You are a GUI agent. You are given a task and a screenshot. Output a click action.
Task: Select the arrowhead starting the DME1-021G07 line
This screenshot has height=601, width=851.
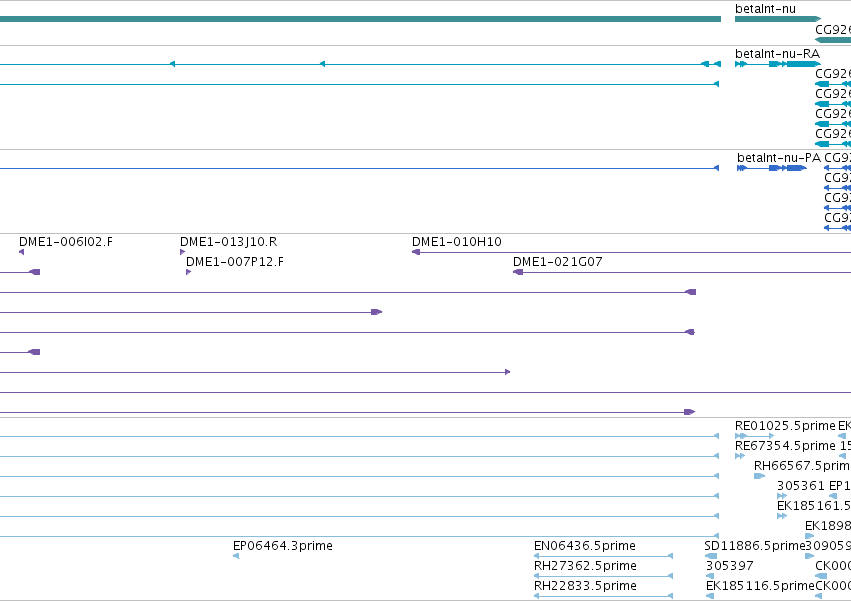[x=518, y=272]
